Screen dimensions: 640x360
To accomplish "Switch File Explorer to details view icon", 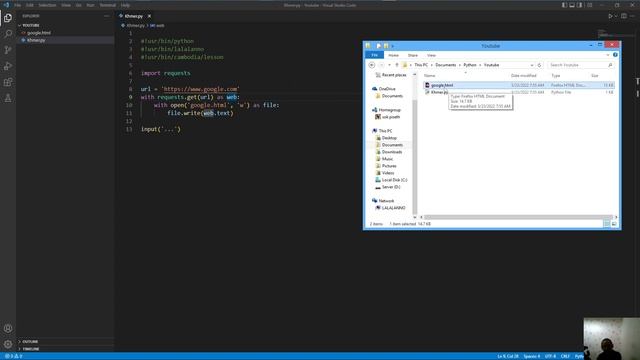I will [607, 224].
